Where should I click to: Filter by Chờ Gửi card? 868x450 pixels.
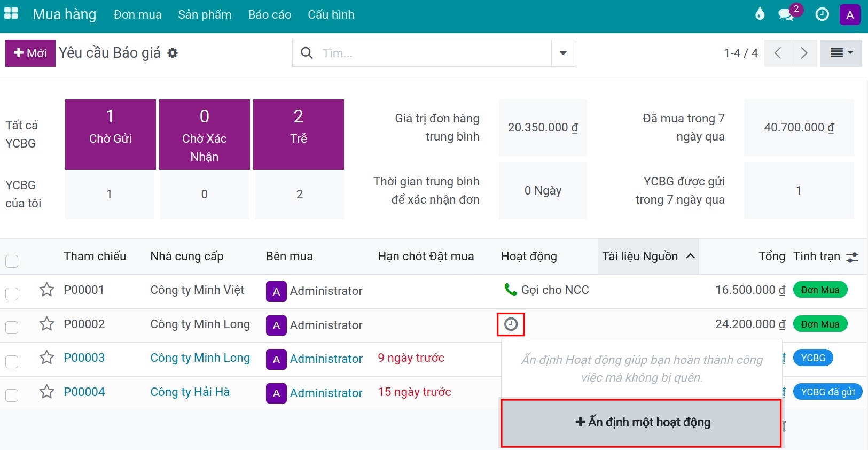[111, 135]
